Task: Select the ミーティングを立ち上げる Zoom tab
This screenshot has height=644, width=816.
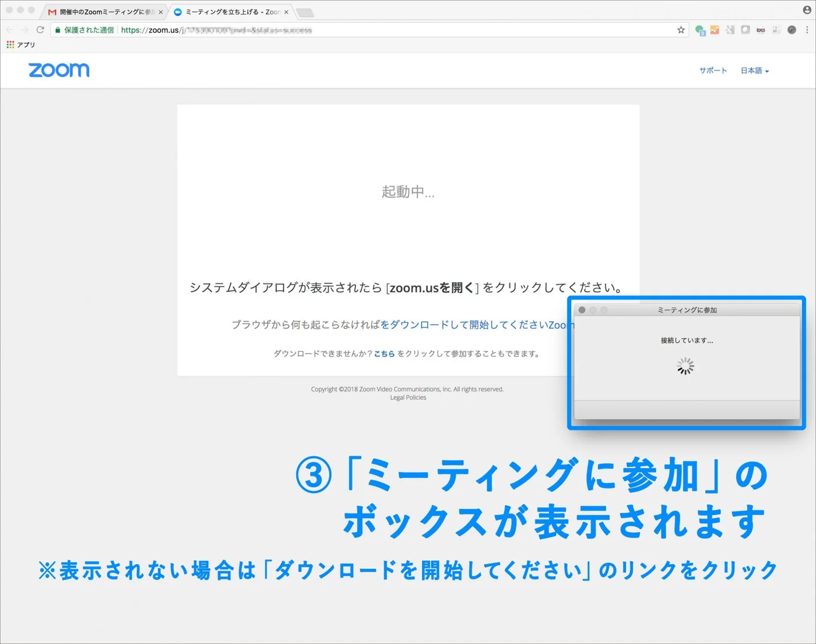Action: tap(233, 12)
